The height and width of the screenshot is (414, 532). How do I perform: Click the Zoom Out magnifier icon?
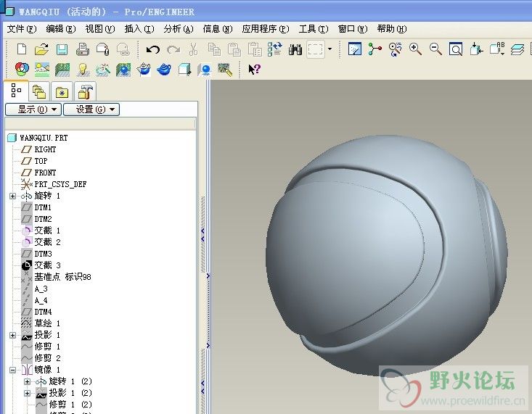(435, 49)
